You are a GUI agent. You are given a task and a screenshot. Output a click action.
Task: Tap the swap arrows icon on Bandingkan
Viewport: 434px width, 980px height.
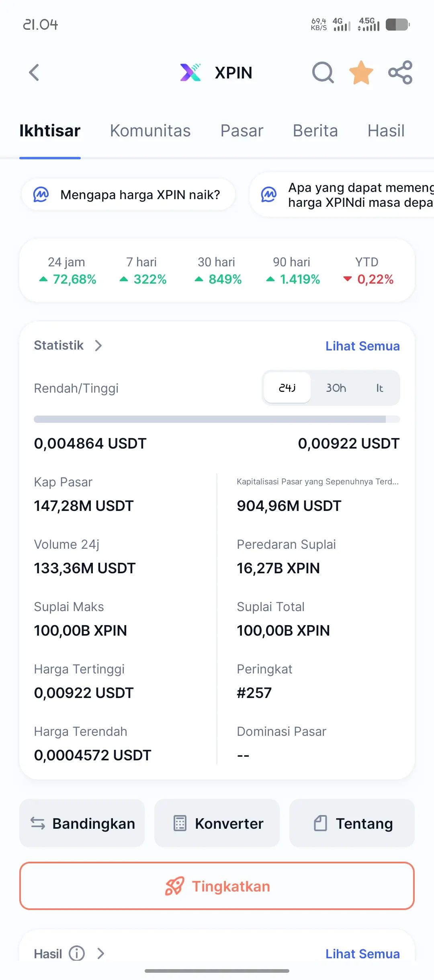tap(38, 823)
